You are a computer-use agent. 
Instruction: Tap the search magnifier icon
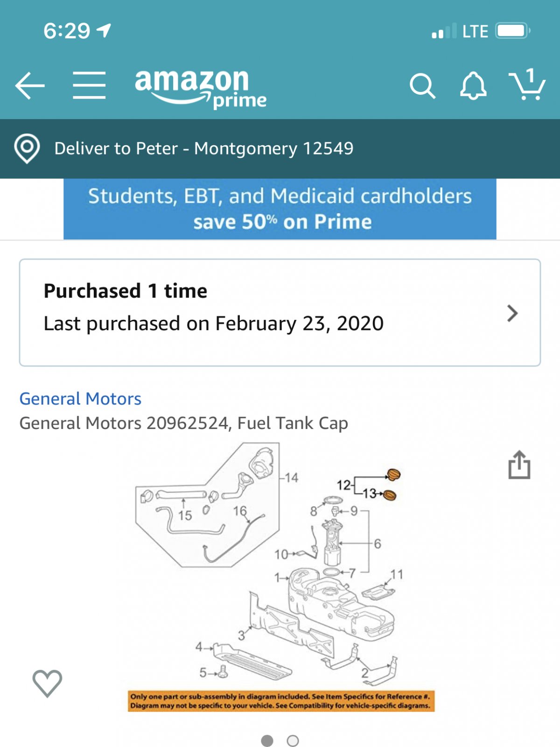422,86
